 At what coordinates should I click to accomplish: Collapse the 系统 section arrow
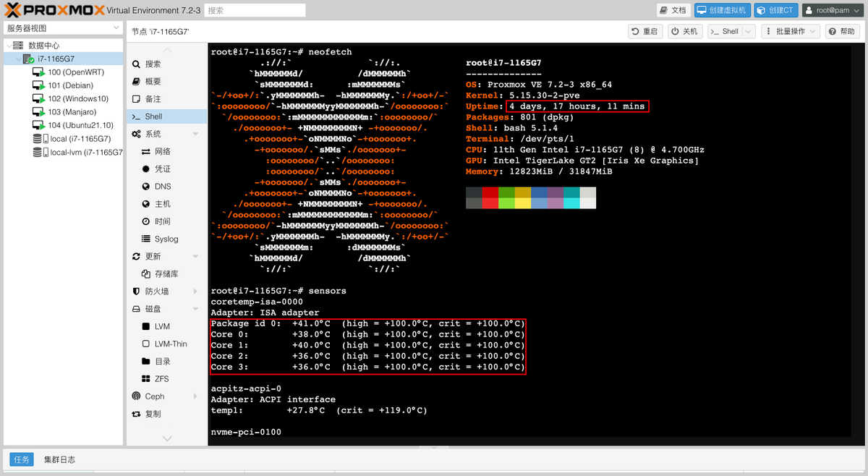195,134
